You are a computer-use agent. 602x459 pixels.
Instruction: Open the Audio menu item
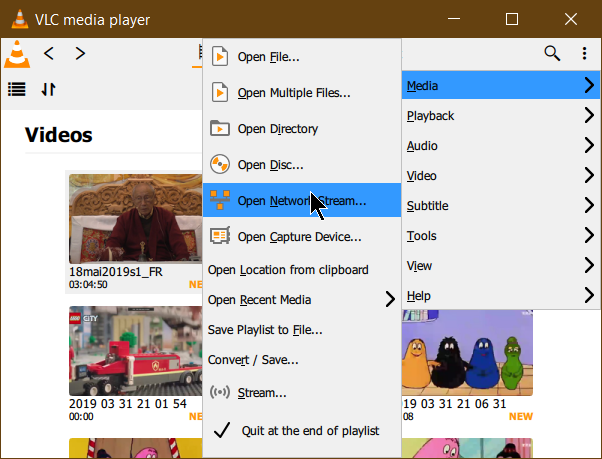coord(422,146)
